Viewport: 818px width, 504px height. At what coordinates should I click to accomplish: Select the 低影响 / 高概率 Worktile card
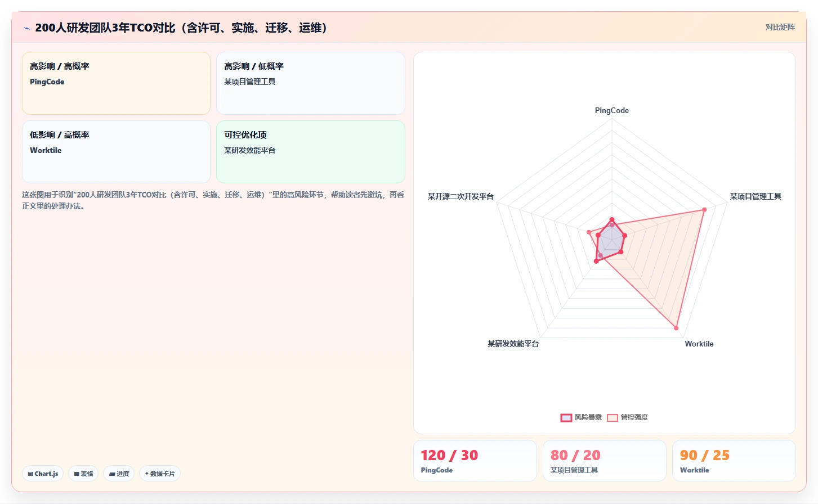116,152
